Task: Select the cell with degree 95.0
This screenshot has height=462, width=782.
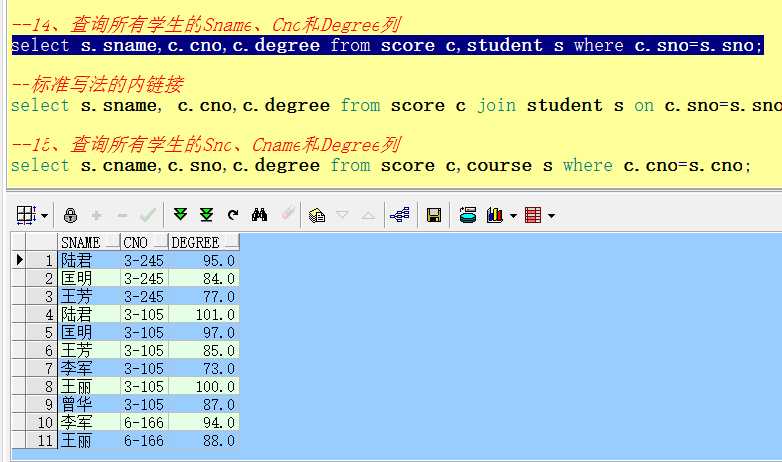Action: tap(204, 260)
